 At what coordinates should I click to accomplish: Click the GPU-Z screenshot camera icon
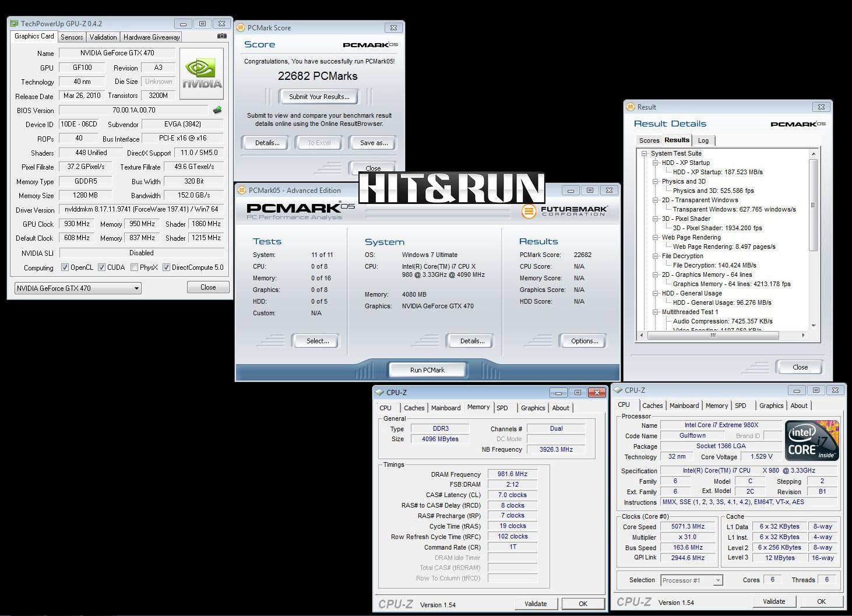point(222,36)
